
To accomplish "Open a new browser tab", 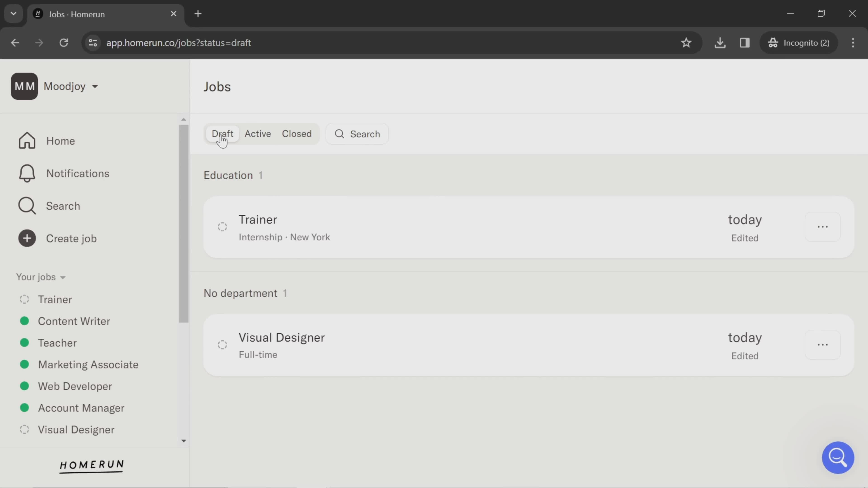I will tap(198, 14).
